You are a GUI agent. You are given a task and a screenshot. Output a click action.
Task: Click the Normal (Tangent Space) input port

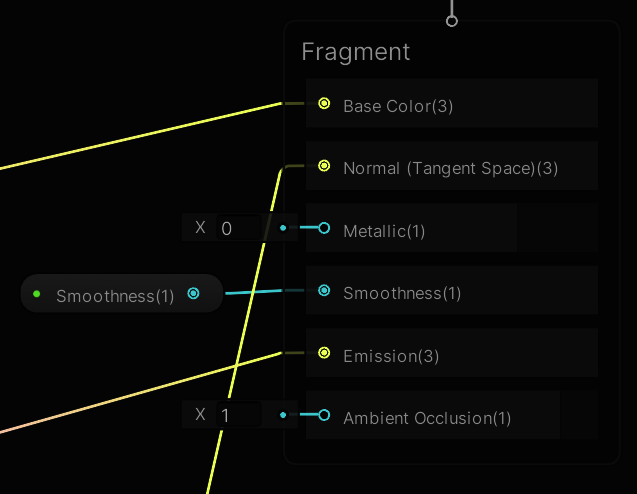coord(324,166)
